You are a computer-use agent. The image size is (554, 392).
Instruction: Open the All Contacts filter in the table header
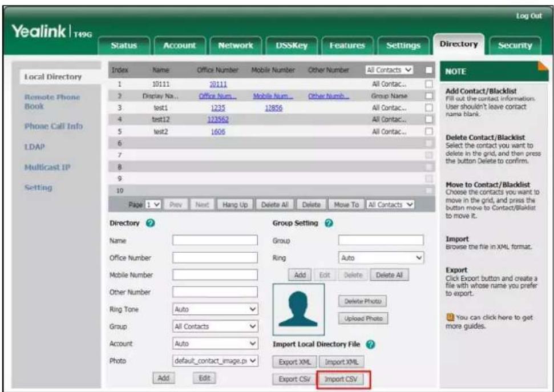click(x=389, y=70)
